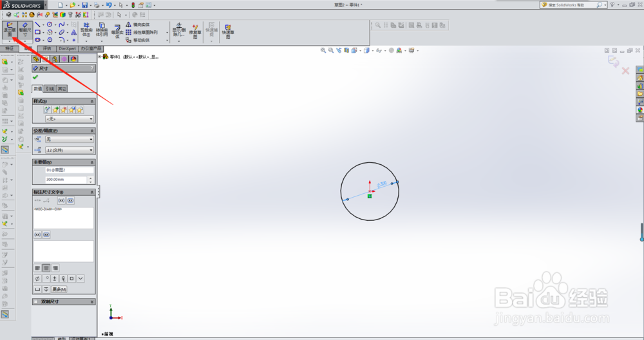Open the Other (其它) tab in Dimension panel
Image resolution: width=644 pixels, height=340 pixels.
[62, 89]
